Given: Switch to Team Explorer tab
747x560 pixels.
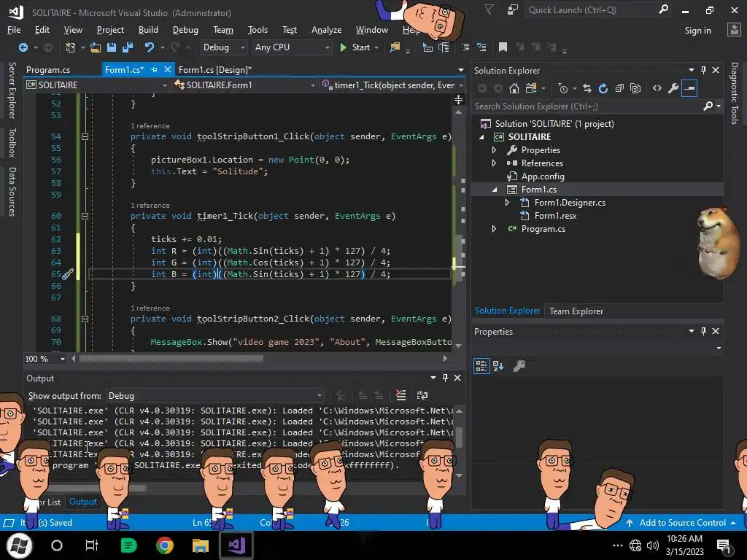Looking at the screenshot, I should (576, 311).
